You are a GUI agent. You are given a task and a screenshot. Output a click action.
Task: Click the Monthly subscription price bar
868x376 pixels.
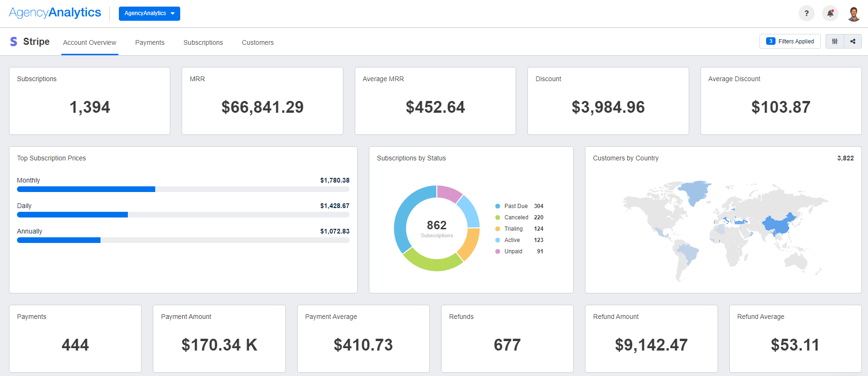click(86, 189)
